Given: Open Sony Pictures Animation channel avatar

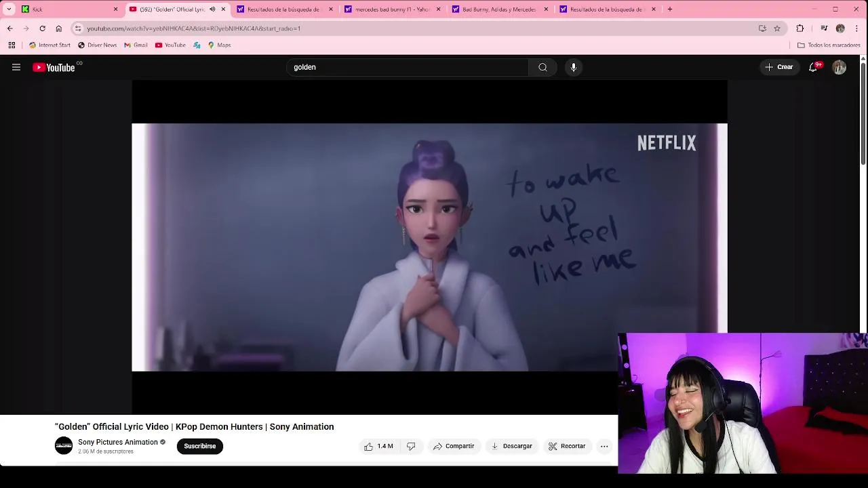Looking at the screenshot, I should [x=64, y=446].
